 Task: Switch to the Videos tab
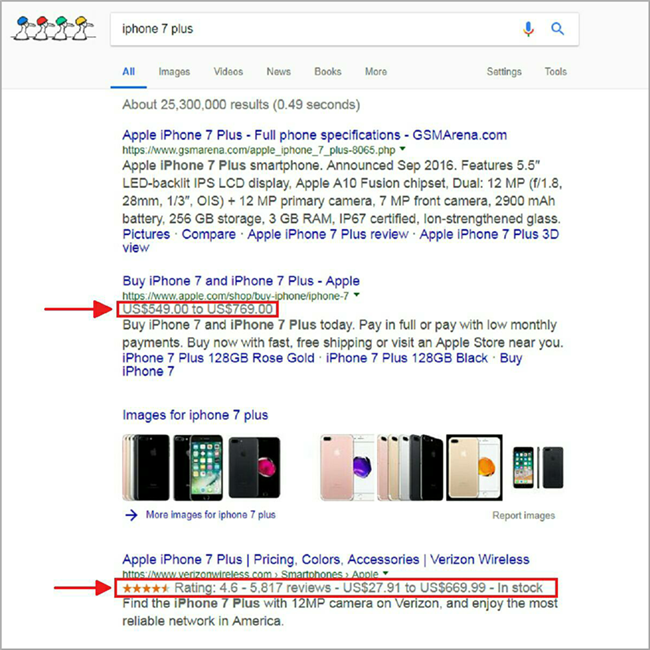[x=228, y=72]
